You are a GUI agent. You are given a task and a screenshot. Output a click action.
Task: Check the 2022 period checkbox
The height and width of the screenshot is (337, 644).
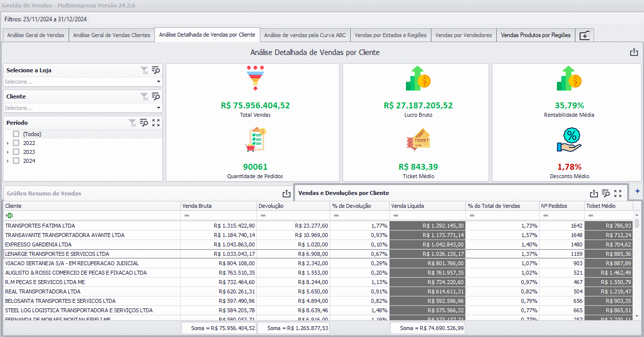16,143
